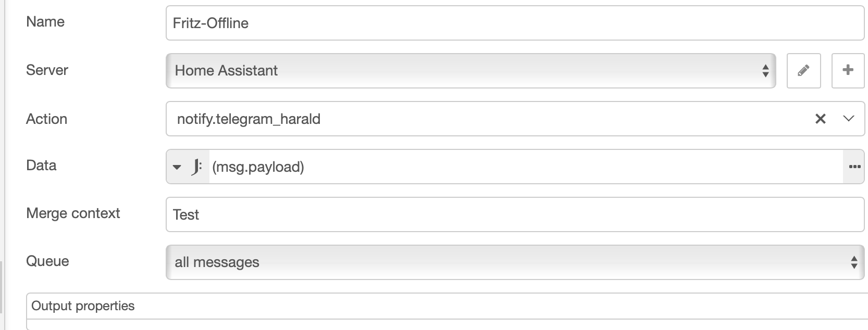Click the Data label
The width and height of the screenshot is (868, 330).
[x=41, y=166]
